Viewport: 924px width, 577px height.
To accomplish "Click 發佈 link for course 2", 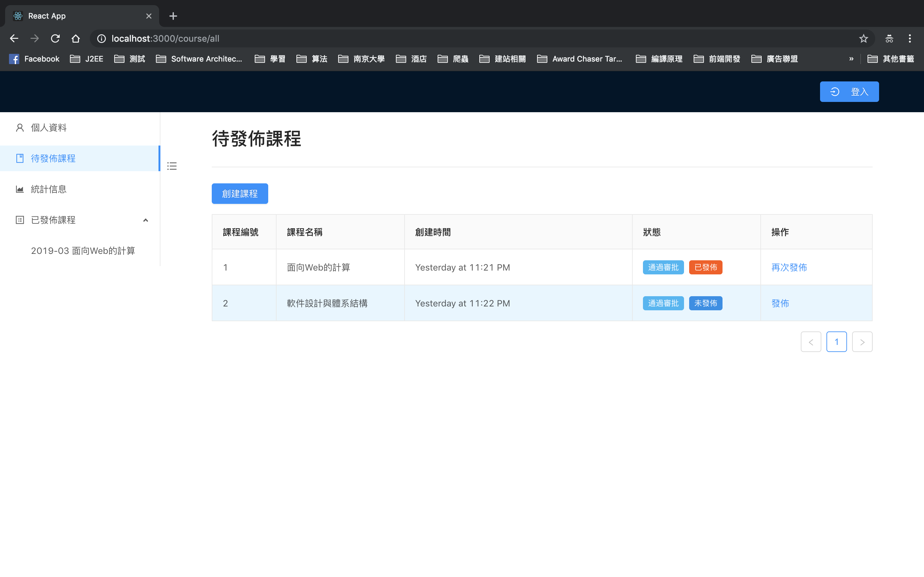I will [x=780, y=303].
